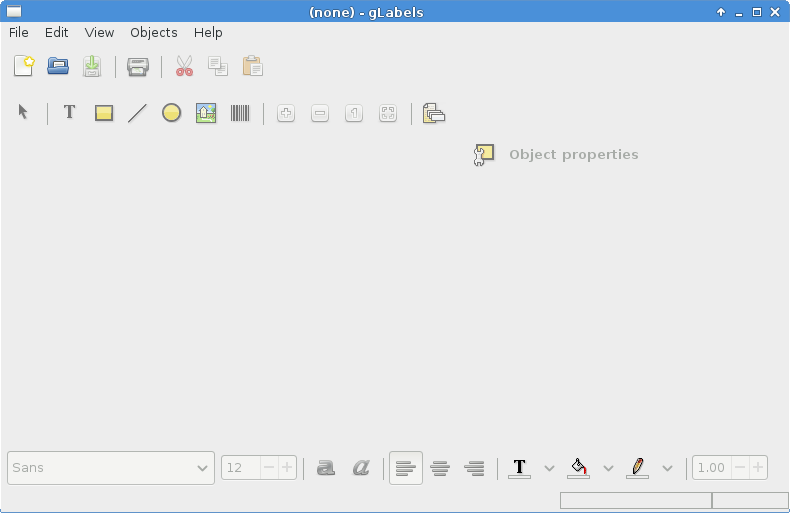Click the line width field showing 1.00
Viewport: 790px width, 513px height.
[x=712, y=468]
